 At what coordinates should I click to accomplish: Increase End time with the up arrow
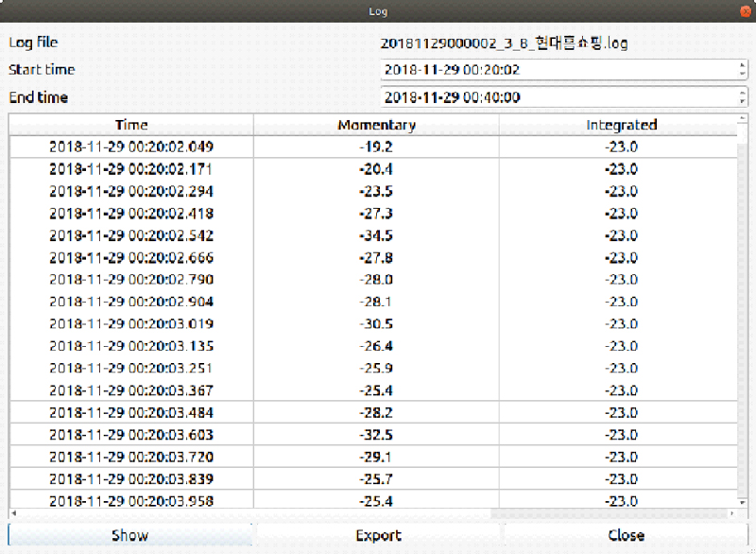pos(743,92)
